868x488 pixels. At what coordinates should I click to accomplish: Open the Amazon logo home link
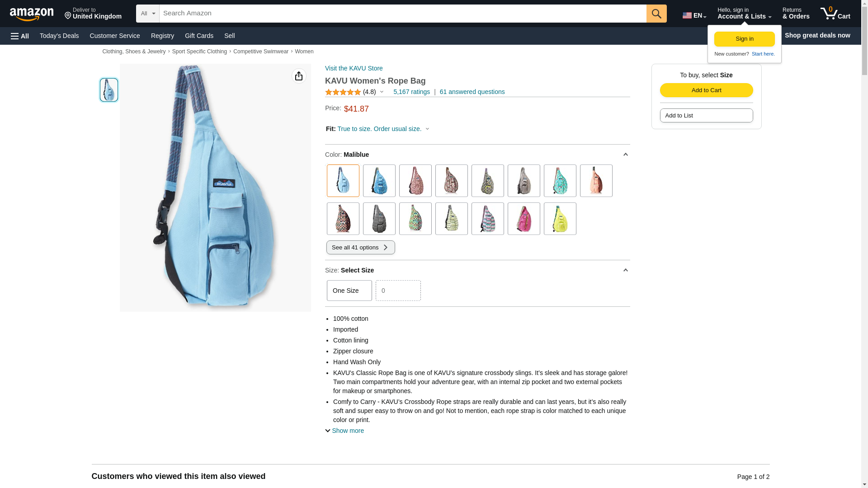(32, 14)
